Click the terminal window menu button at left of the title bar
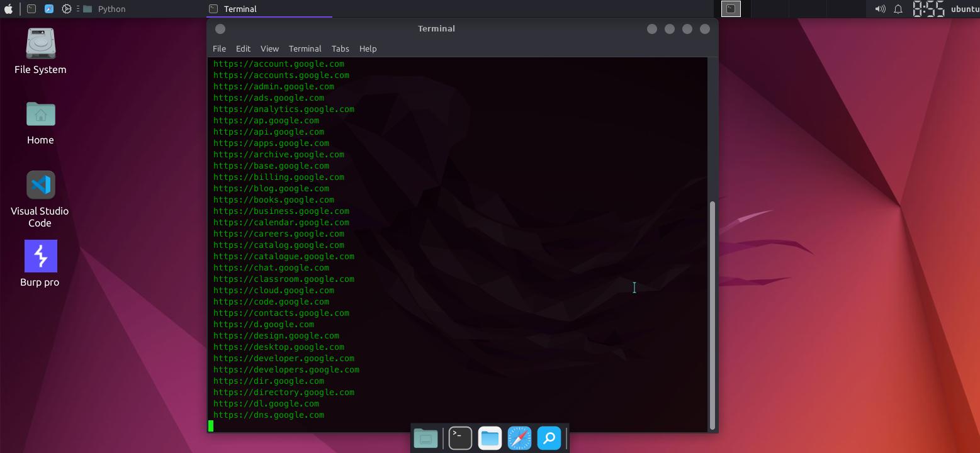 (x=220, y=29)
